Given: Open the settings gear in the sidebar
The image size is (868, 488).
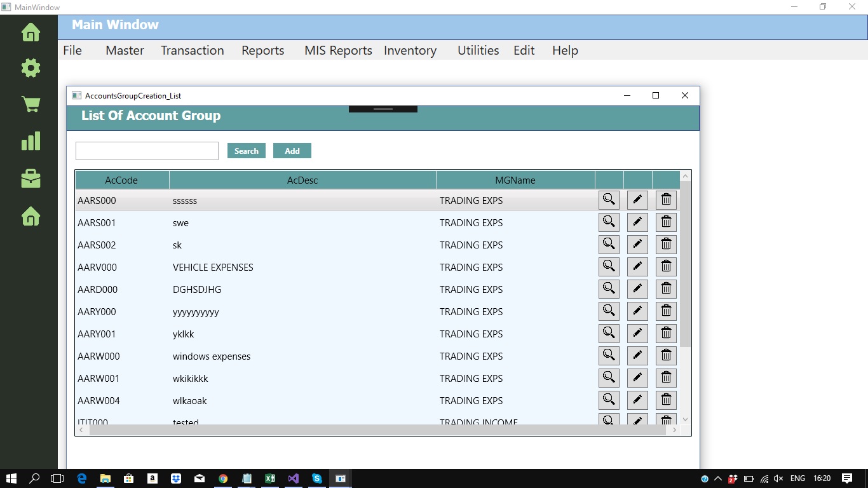Looking at the screenshot, I should pos(30,67).
